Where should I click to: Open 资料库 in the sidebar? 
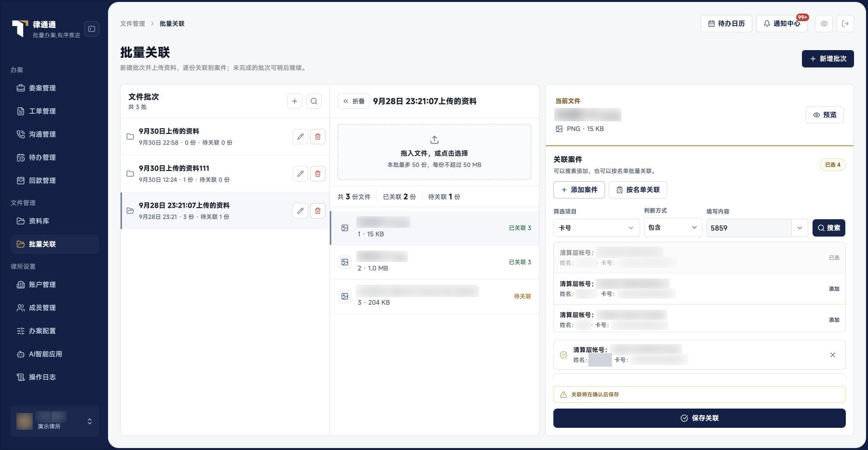coord(55,221)
